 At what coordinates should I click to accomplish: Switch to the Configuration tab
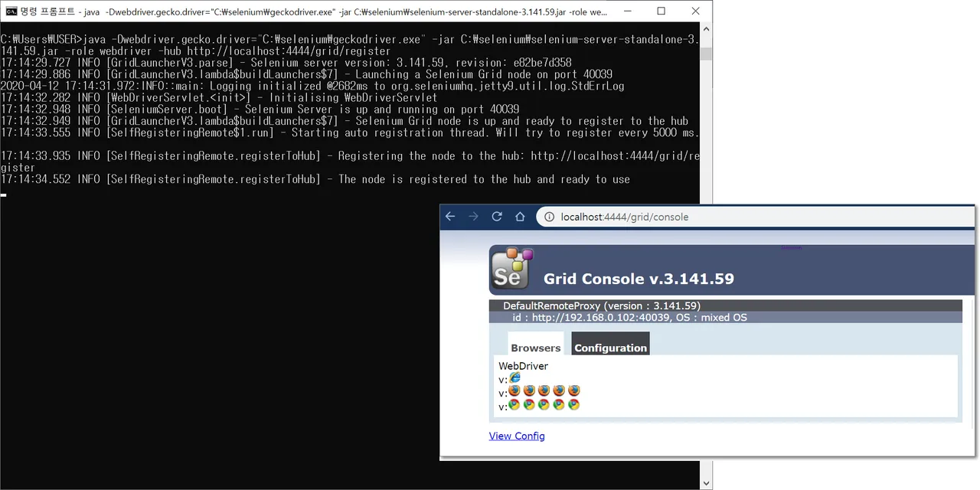(610, 344)
